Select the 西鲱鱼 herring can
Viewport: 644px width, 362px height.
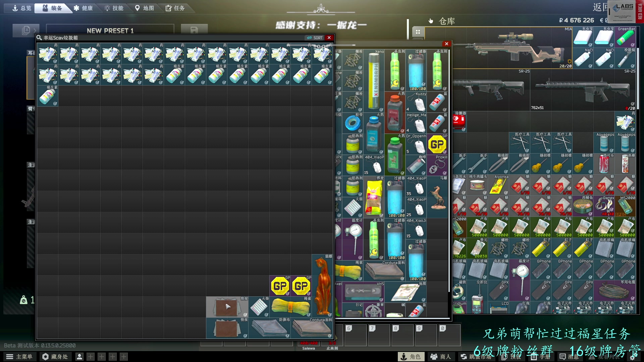[x=583, y=206]
